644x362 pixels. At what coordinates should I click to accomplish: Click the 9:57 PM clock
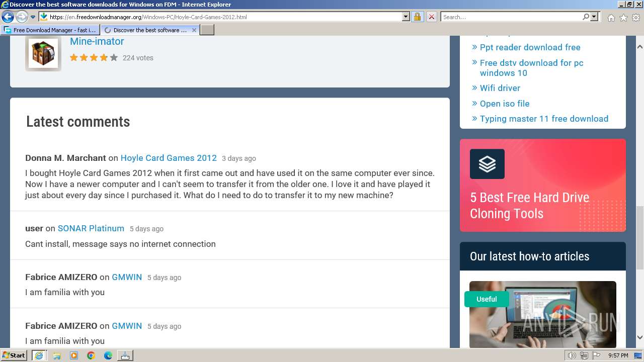point(618,355)
